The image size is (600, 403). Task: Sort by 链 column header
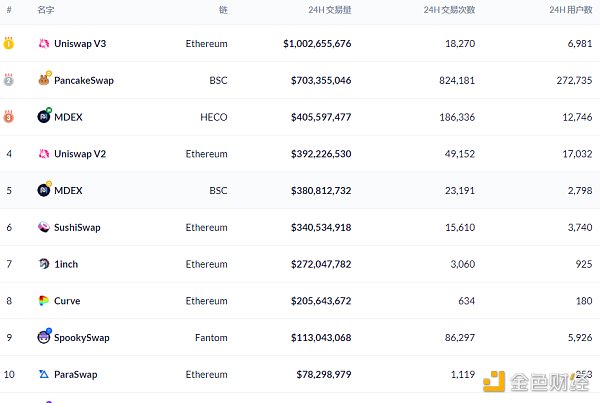click(223, 9)
